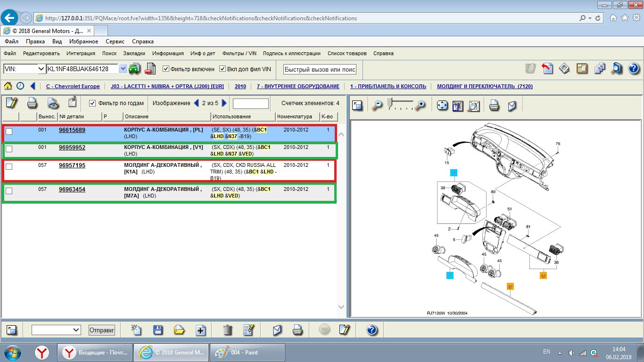
Task: Click the zoom-out magnifier in illustration toolbar
Action: (377, 106)
